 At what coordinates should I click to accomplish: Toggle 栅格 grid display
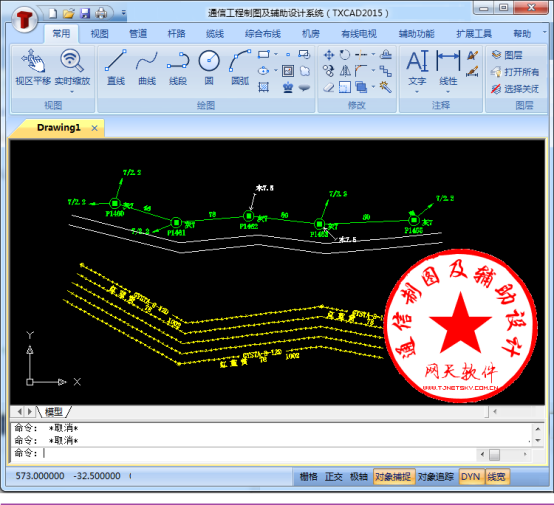[x=308, y=477]
